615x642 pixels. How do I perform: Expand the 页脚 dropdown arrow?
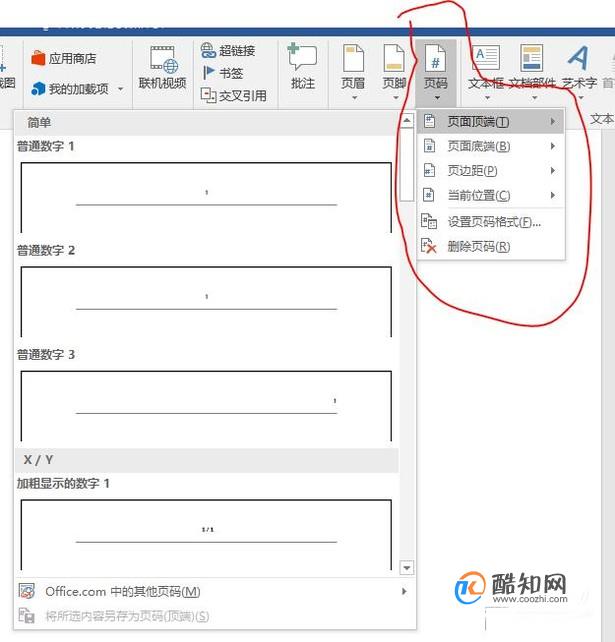click(396, 98)
